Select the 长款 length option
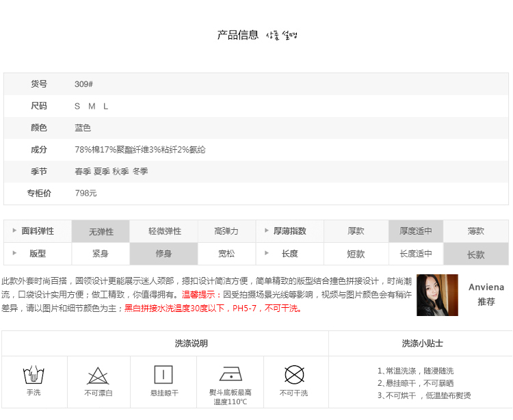The width and height of the screenshot is (513, 420). point(476,254)
